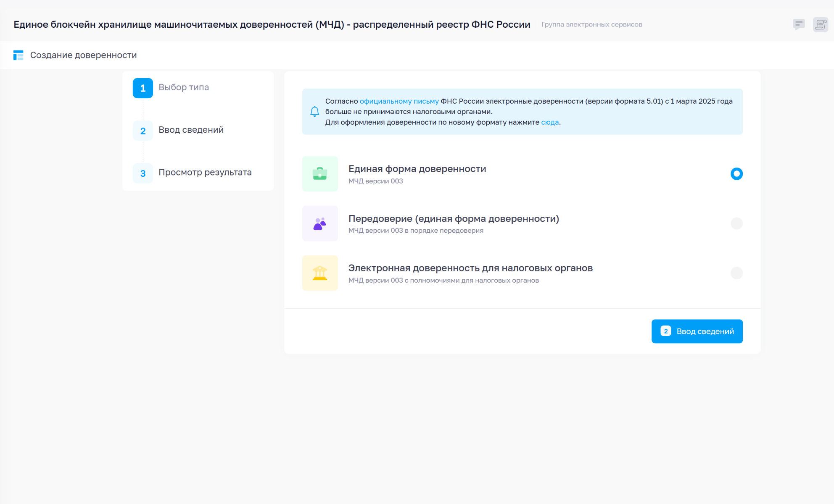The image size is (834, 504).
Task: Click the bell notification icon in banner
Action: point(314,112)
